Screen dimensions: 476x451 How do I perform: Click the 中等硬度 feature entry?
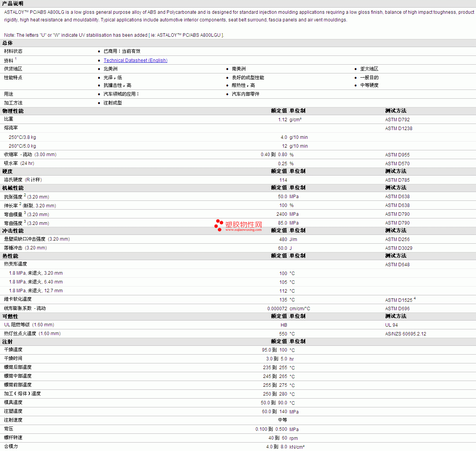(369, 85)
